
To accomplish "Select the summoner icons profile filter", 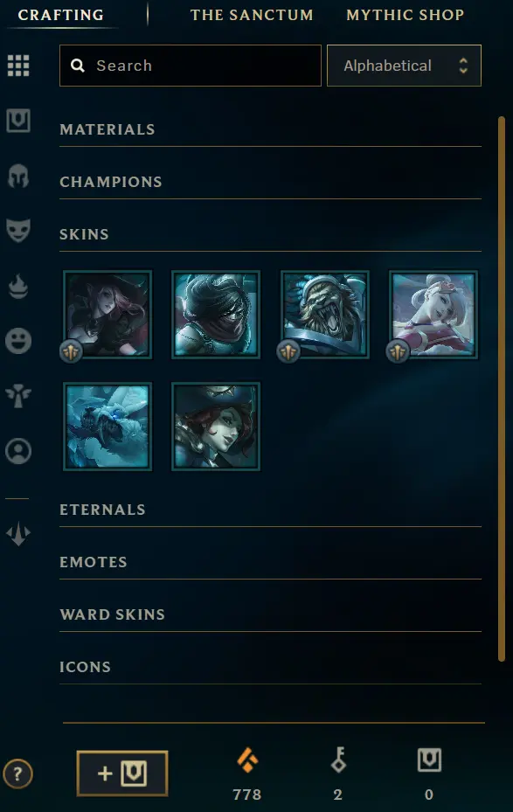I will pyautogui.click(x=18, y=451).
